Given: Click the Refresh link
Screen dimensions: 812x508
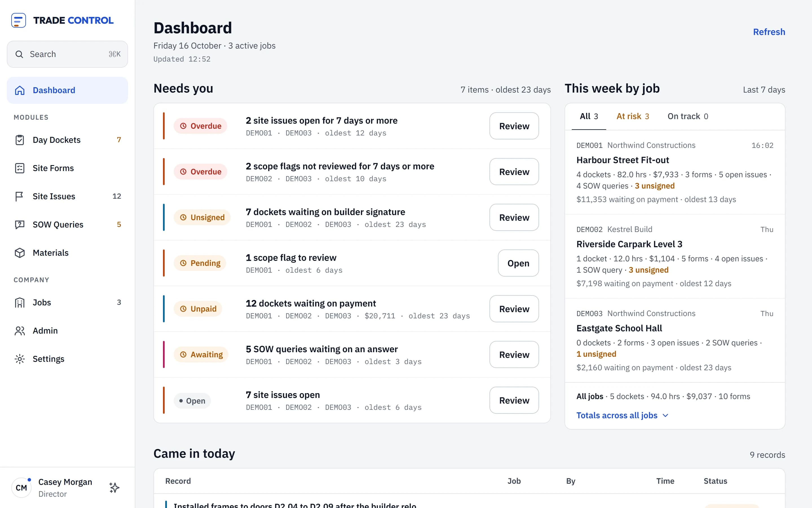Looking at the screenshot, I should [x=769, y=32].
